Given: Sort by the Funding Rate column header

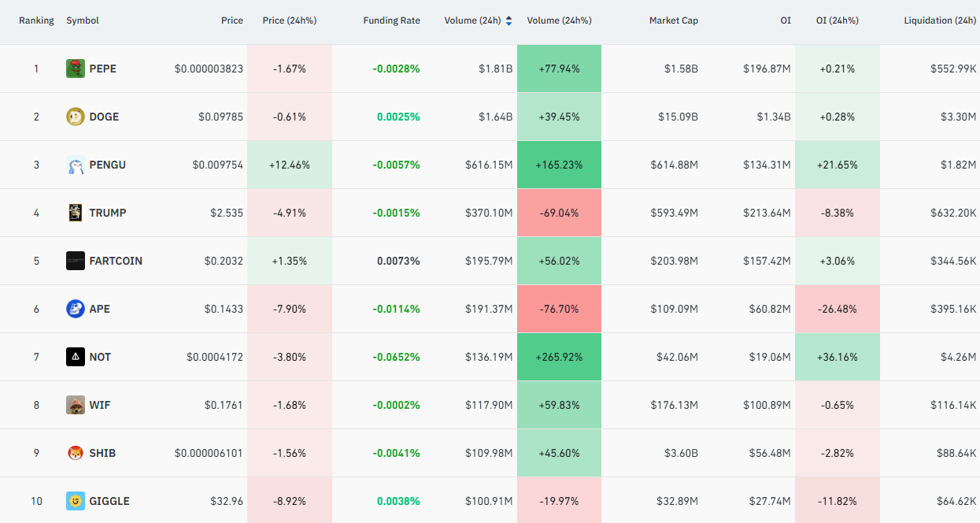Looking at the screenshot, I should click(391, 20).
